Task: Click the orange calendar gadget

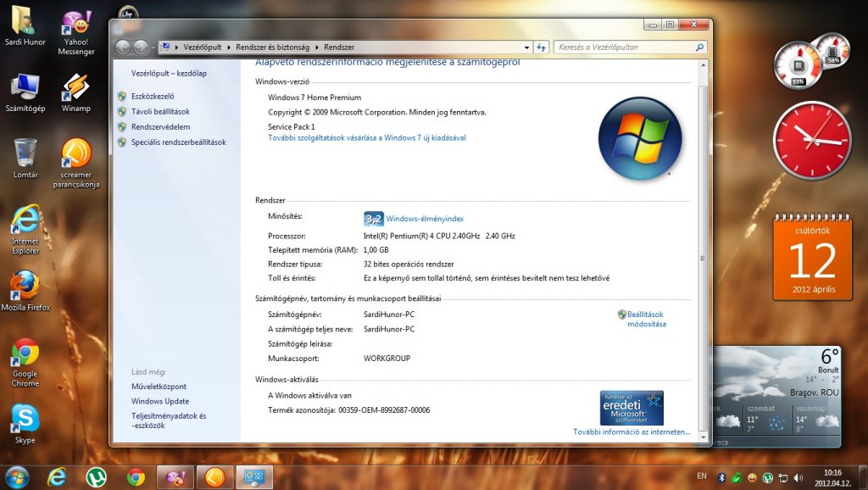Action: point(813,258)
